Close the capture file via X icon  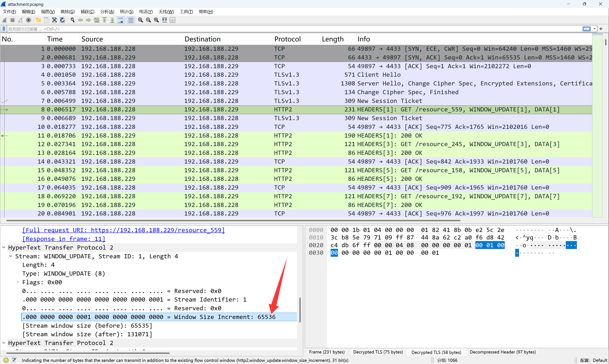click(55, 20)
